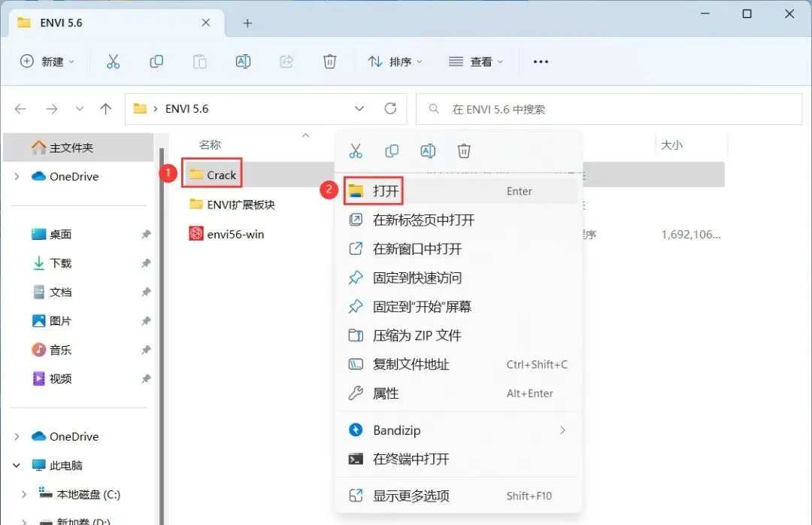
Task: Choose 在新窗口中打开 menu entry
Action: [458, 249]
